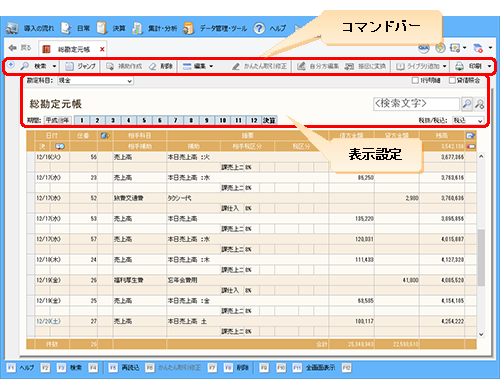The height and width of the screenshot is (379, 500).
Task: Click the 印刷 printer icon
Action: (459, 66)
